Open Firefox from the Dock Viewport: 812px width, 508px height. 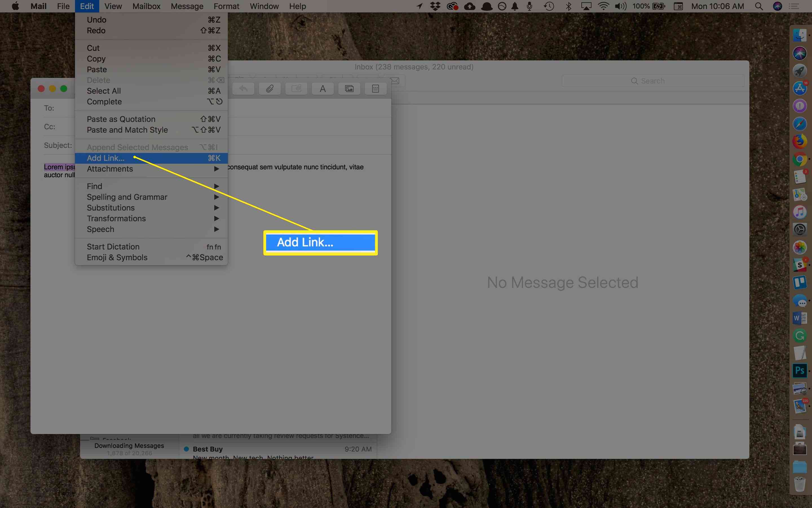click(800, 141)
